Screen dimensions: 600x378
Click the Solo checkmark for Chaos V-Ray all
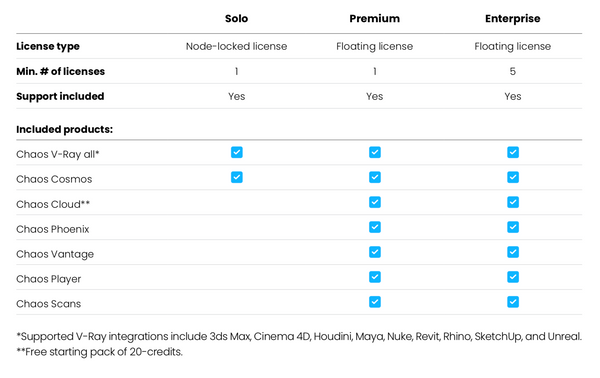click(x=236, y=152)
